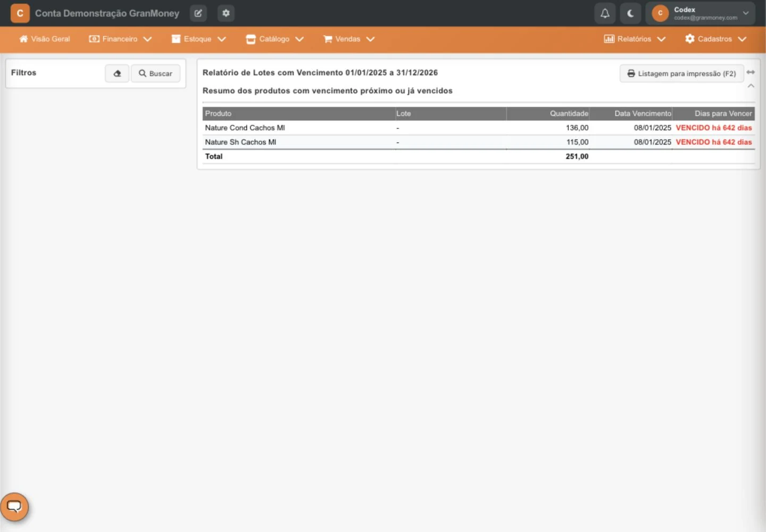This screenshot has width=766, height=532.
Task: Click the Buscar search button
Action: click(156, 73)
